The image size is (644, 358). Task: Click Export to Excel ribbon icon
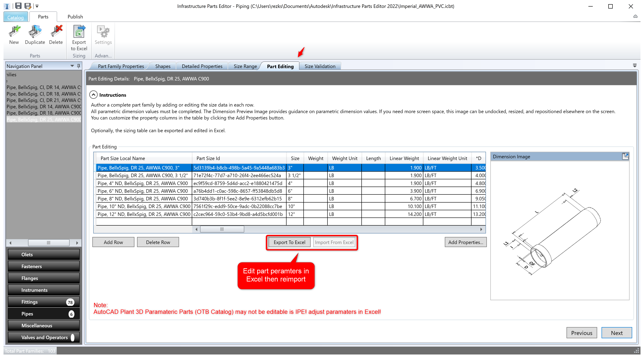tap(79, 32)
